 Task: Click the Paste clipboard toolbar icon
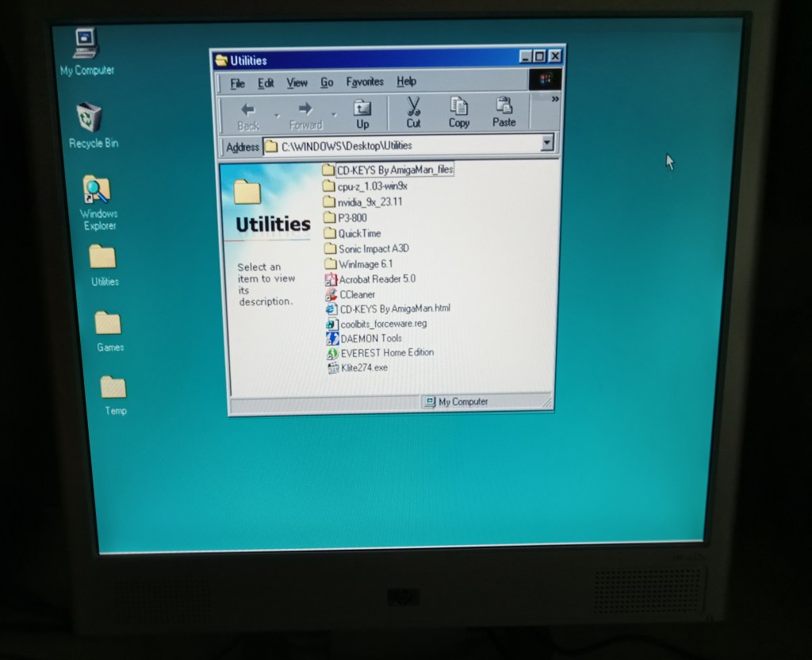(x=504, y=113)
